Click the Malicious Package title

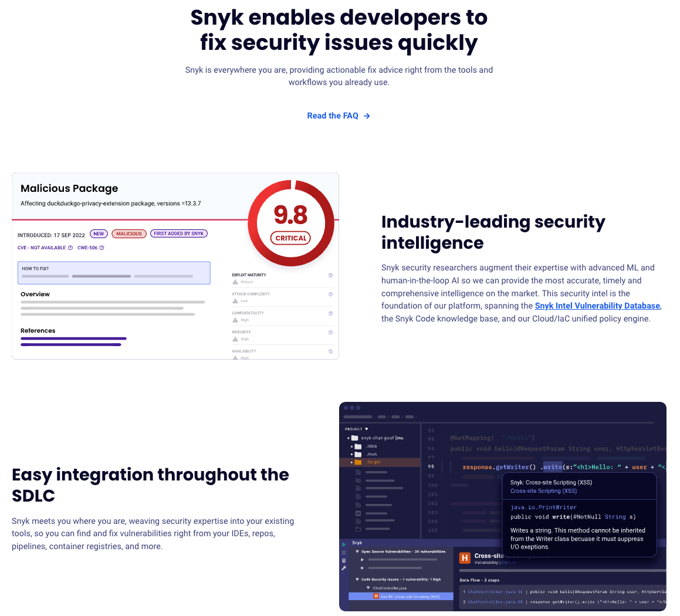(69, 188)
